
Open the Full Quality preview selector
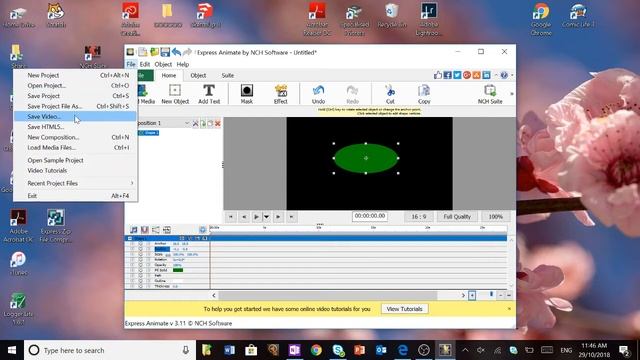click(457, 217)
